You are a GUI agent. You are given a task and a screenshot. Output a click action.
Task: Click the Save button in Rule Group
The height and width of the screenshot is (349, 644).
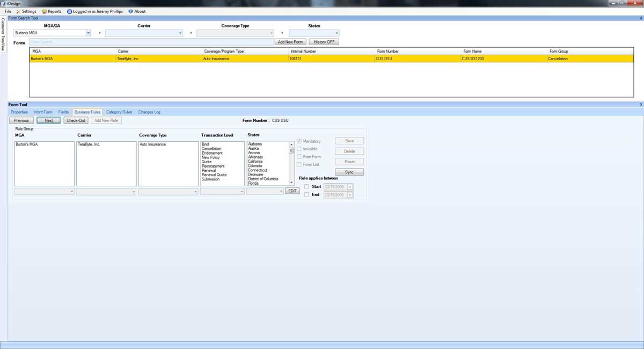point(349,141)
